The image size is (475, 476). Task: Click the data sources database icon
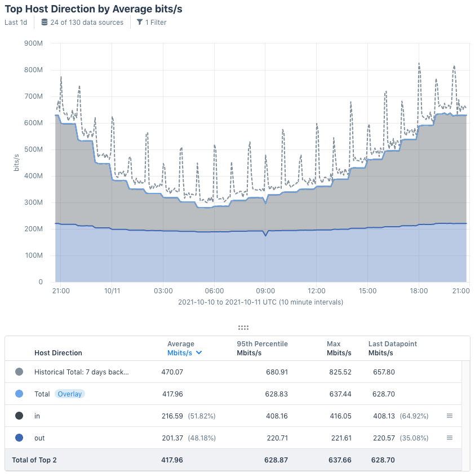click(x=43, y=23)
